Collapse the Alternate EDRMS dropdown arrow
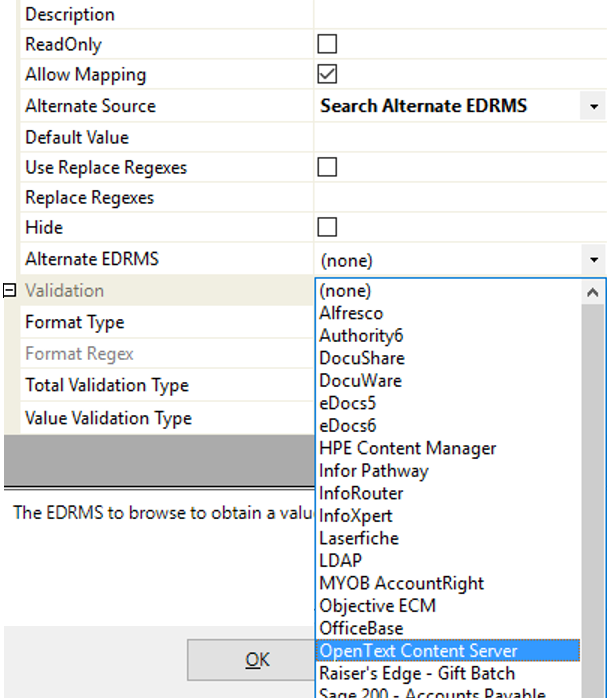 pyautogui.click(x=594, y=260)
